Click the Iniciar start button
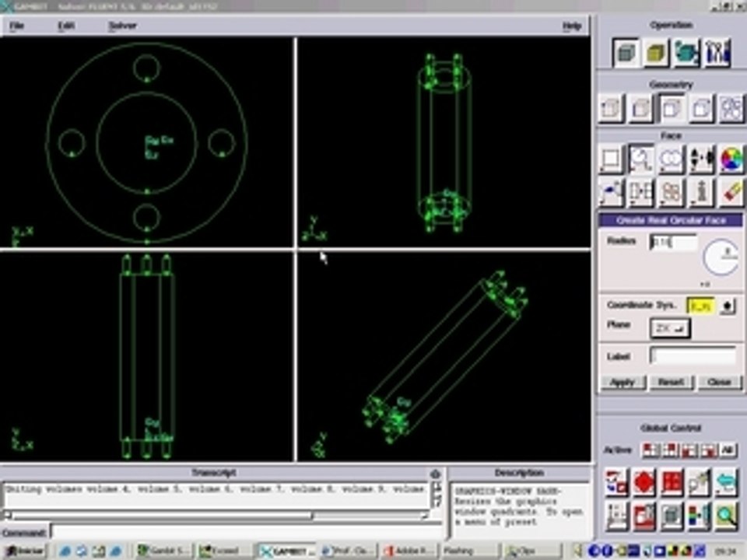The height and width of the screenshot is (560, 747). click(x=24, y=551)
